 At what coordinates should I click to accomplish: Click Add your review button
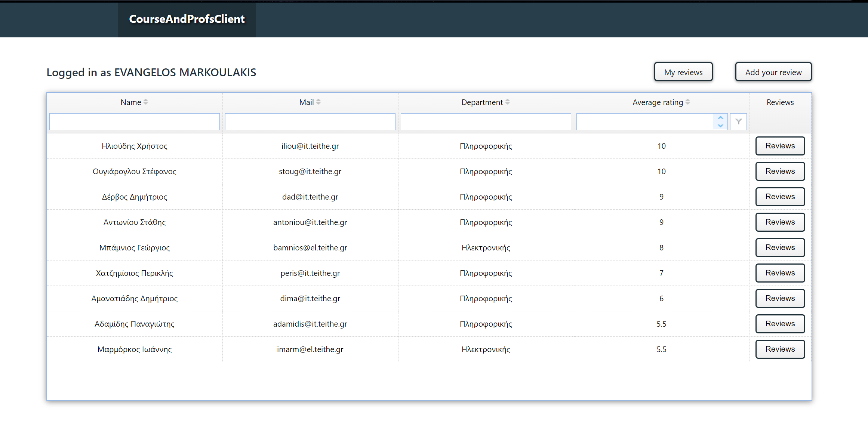click(x=773, y=72)
